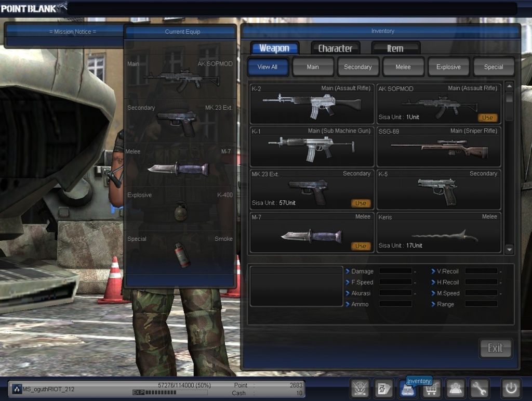Click the Current Equip header
Image resolution: width=532 pixels, height=401 pixels.
[182, 32]
